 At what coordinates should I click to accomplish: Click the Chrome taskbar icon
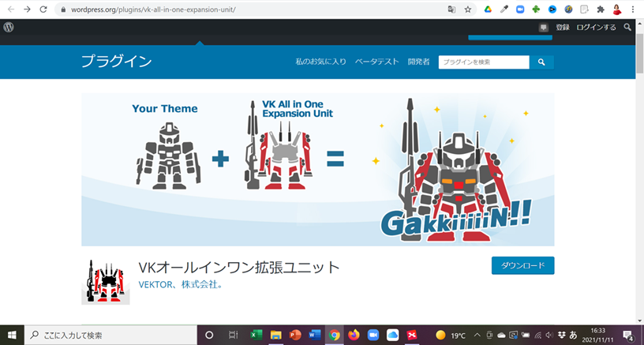click(x=335, y=336)
